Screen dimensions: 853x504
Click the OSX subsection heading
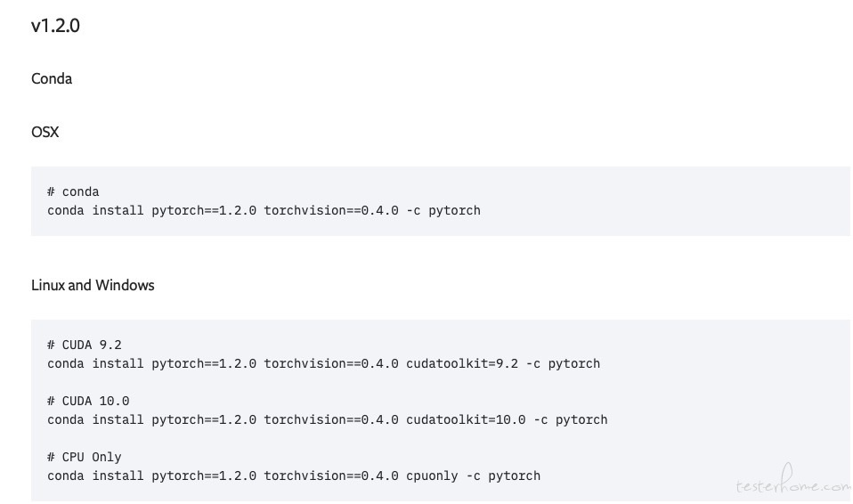[x=45, y=133]
